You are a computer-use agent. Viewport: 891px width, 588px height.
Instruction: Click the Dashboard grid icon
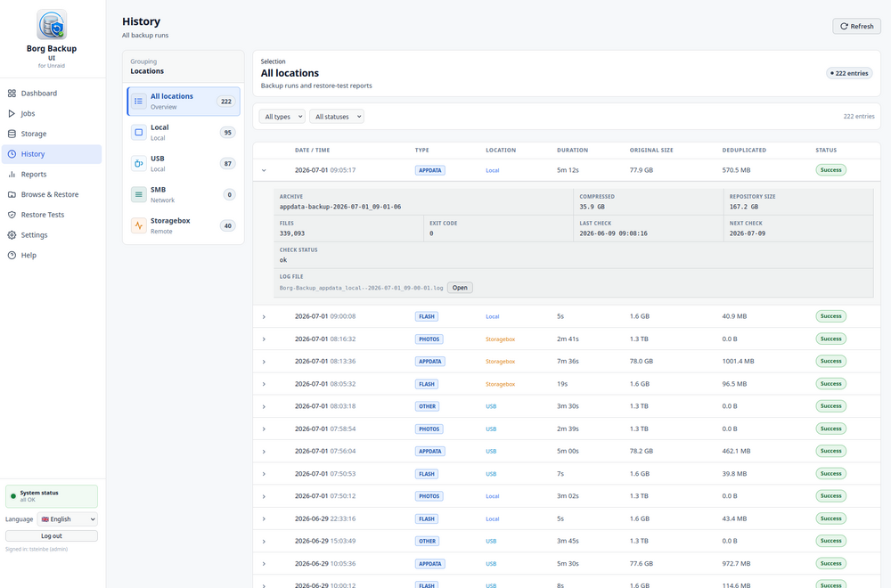tap(12, 94)
